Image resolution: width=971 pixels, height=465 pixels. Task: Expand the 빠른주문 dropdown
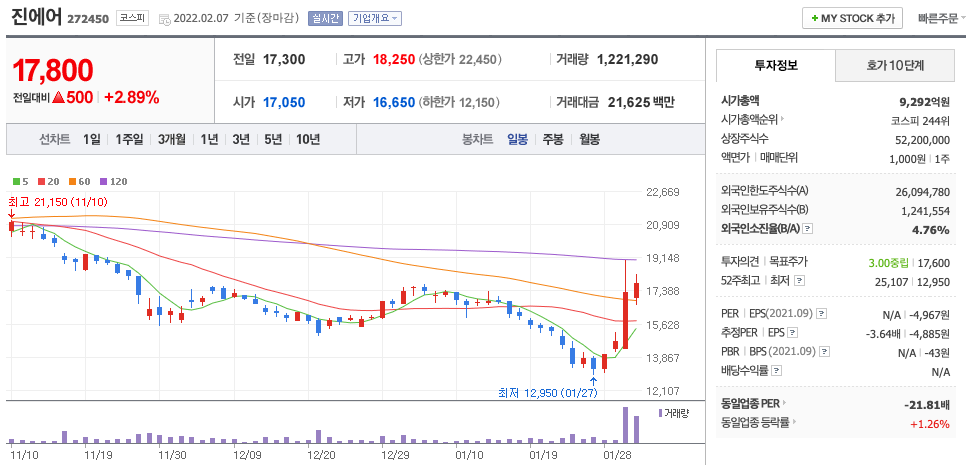pos(942,19)
